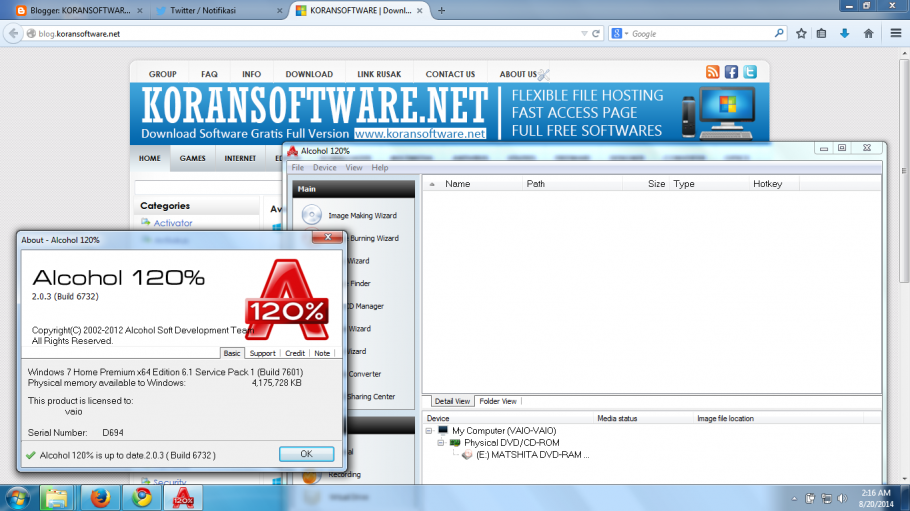
Task: Bookmark this page with the star icon
Action: tap(801, 34)
